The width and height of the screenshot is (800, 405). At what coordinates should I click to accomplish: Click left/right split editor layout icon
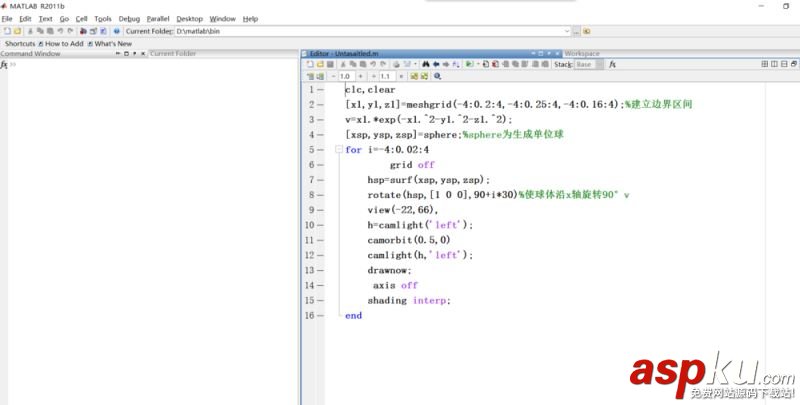point(774,64)
